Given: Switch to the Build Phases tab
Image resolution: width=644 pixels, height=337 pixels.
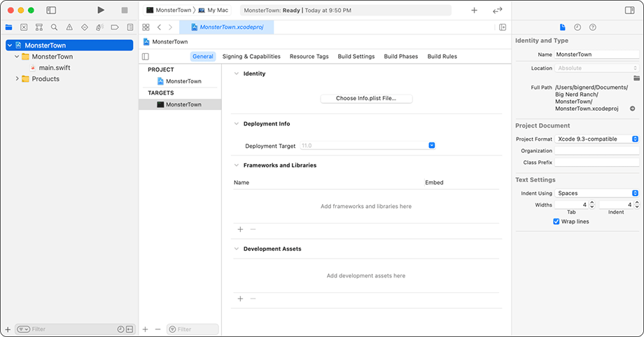Looking at the screenshot, I should point(401,56).
